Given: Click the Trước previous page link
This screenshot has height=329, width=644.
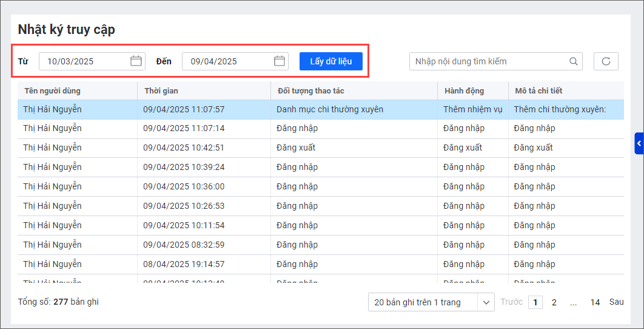Looking at the screenshot, I should [x=511, y=302].
